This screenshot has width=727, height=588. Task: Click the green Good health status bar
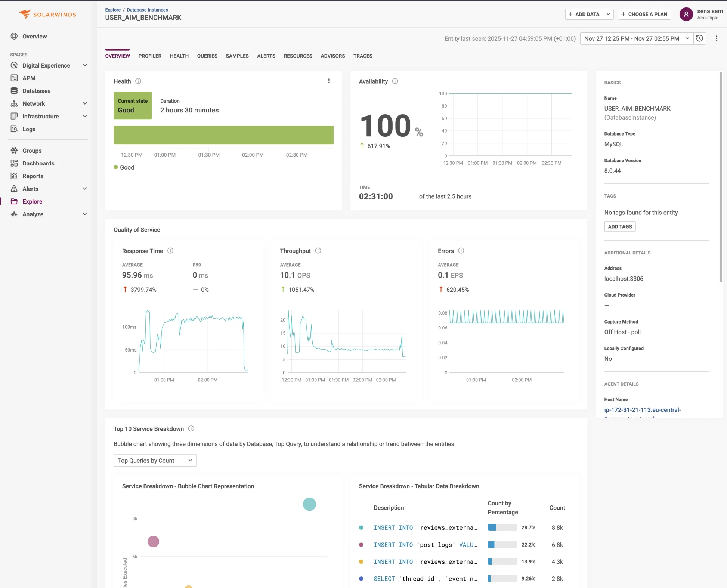point(223,135)
